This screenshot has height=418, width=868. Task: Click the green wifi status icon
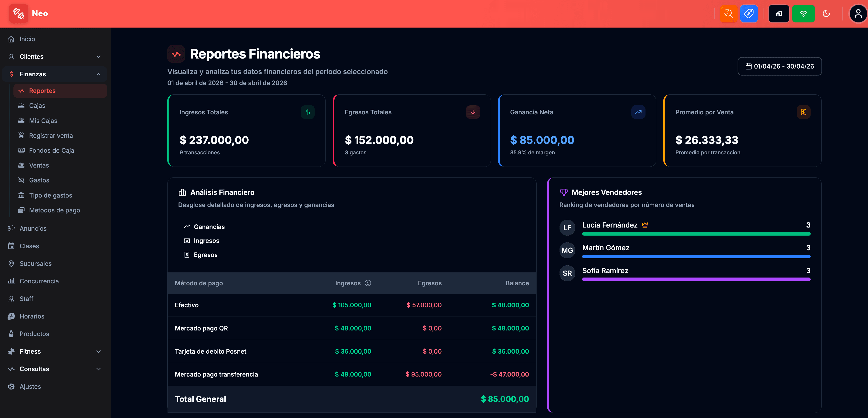pyautogui.click(x=803, y=13)
